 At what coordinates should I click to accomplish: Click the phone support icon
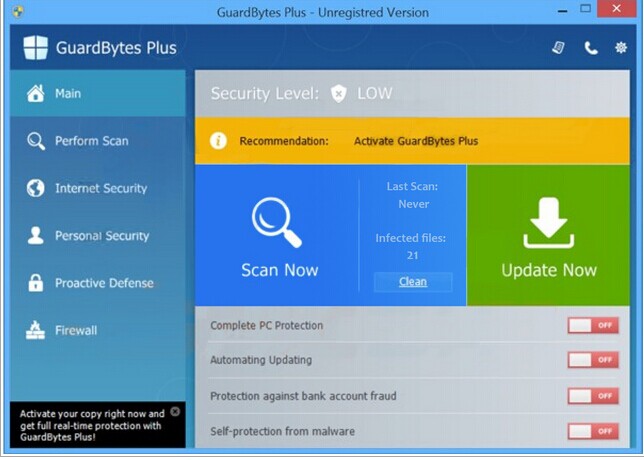tap(591, 48)
